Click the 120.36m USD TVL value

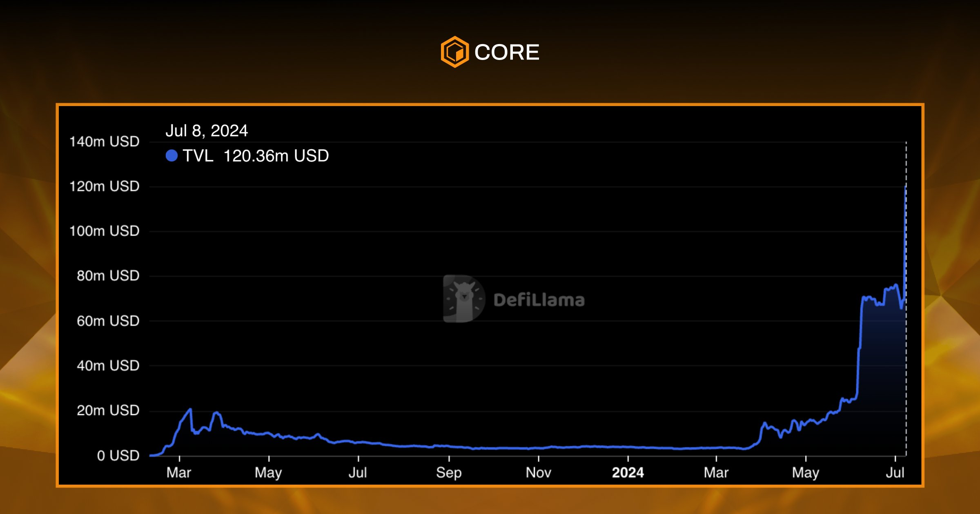coord(276,156)
